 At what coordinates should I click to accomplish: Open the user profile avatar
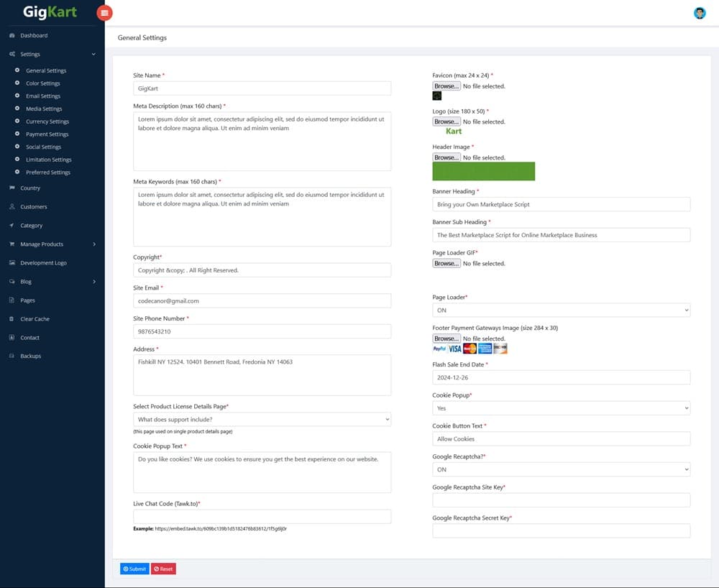pyautogui.click(x=699, y=13)
